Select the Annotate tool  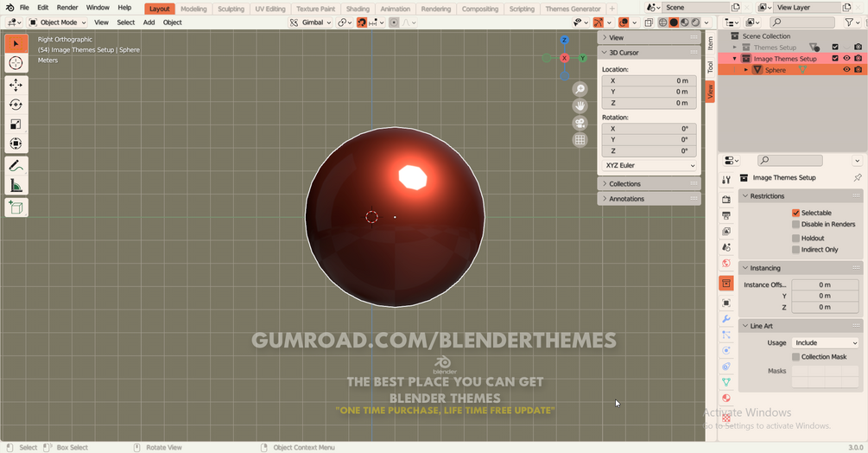(x=16, y=166)
